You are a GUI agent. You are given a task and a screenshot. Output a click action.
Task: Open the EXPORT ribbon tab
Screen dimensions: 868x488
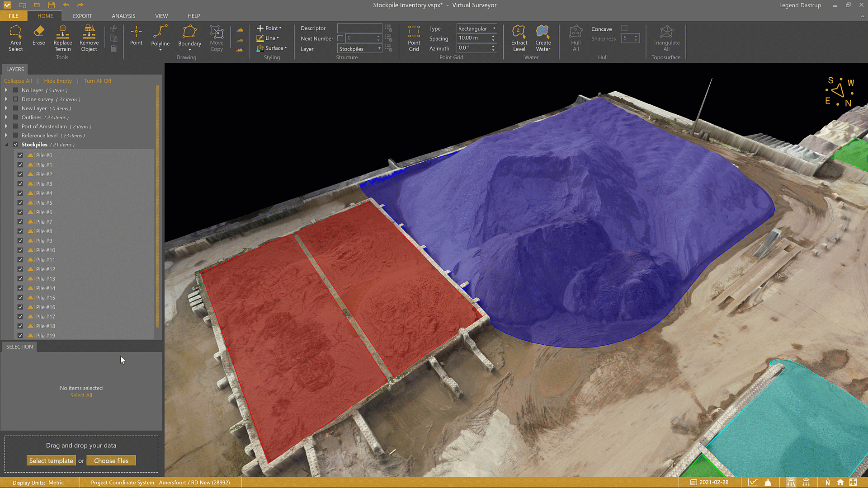pyautogui.click(x=82, y=16)
